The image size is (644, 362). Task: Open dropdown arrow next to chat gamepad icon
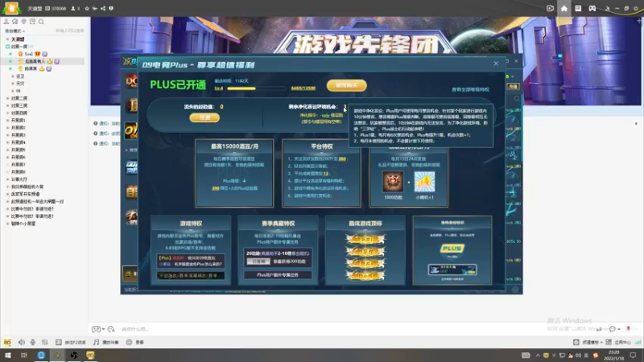coord(103,329)
